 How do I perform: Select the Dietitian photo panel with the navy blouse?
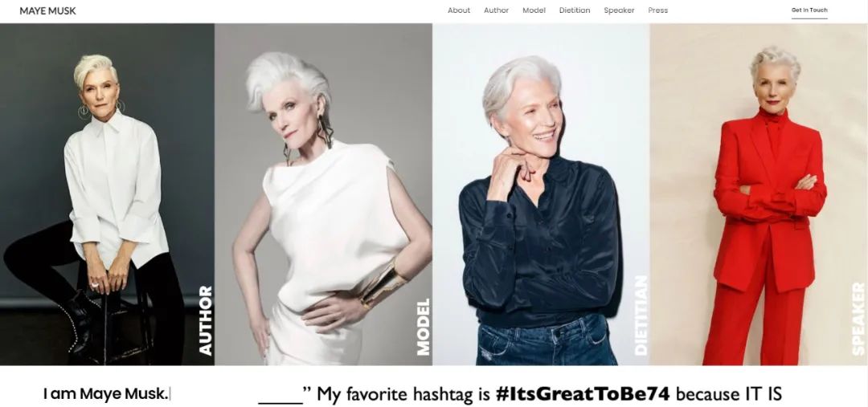pos(541,194)
